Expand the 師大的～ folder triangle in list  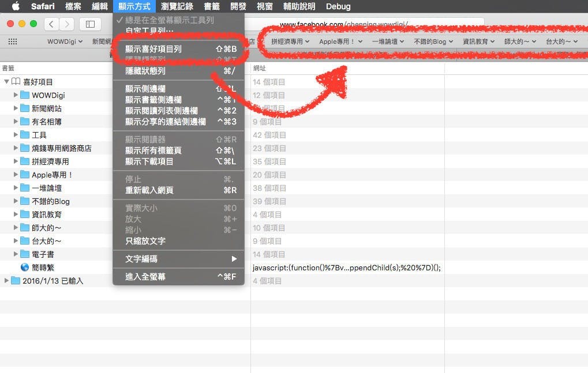(x=16, y=227)
